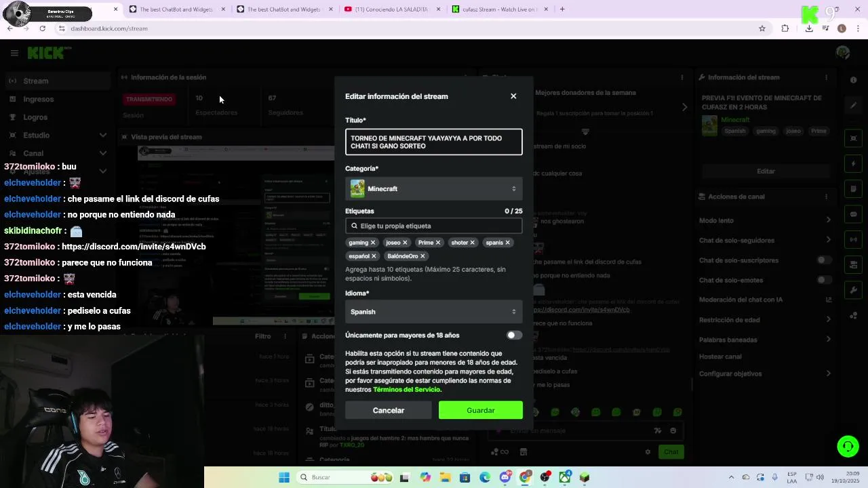Toggle Chat de solo-emotes

click(824, 280)
